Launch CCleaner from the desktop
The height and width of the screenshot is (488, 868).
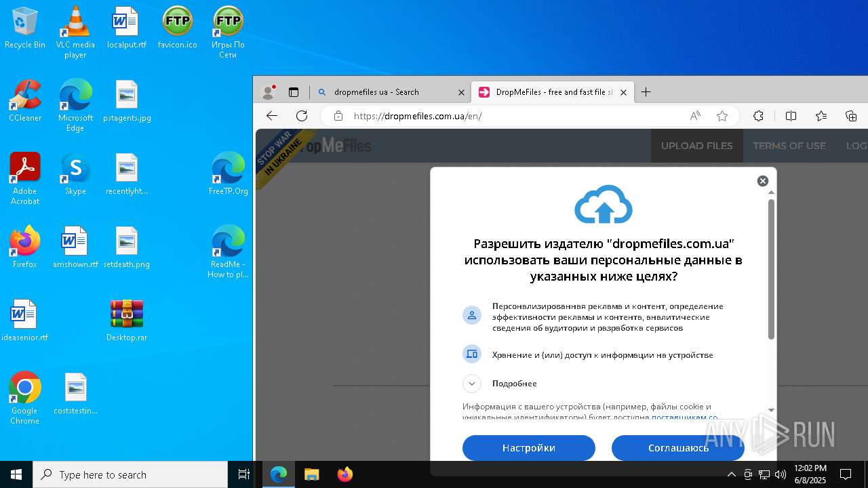click(25, 102)
